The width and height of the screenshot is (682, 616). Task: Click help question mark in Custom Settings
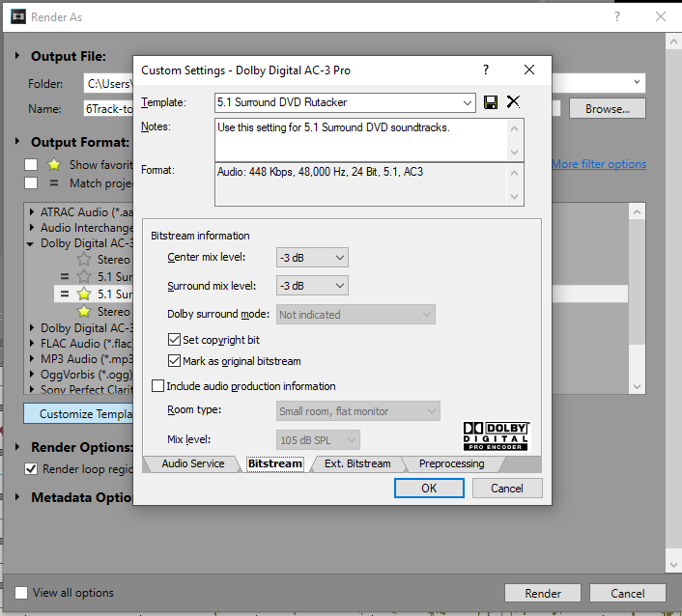tap(486, 70)
